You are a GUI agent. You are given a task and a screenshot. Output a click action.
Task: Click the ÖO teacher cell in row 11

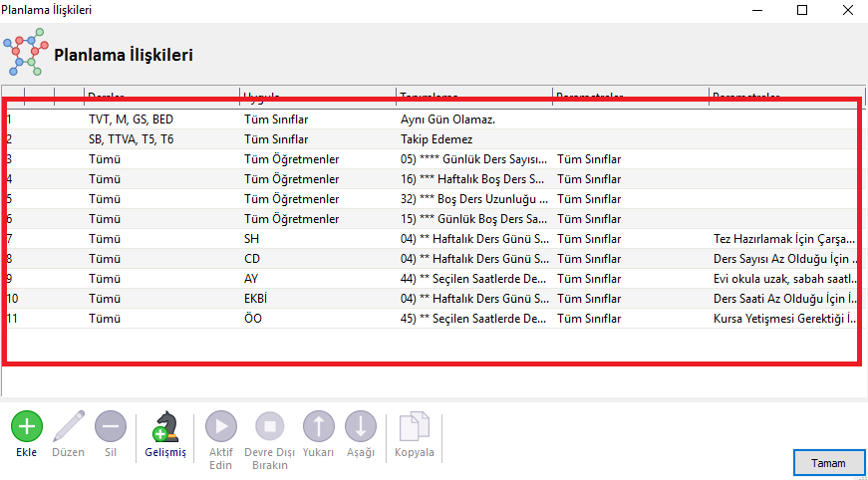[x=253, y=319]
